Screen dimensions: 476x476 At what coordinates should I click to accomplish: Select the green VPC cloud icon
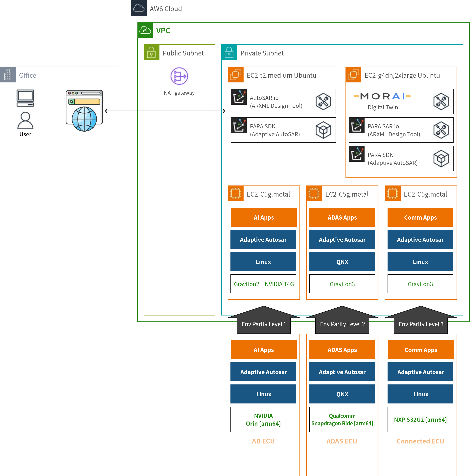145,30
